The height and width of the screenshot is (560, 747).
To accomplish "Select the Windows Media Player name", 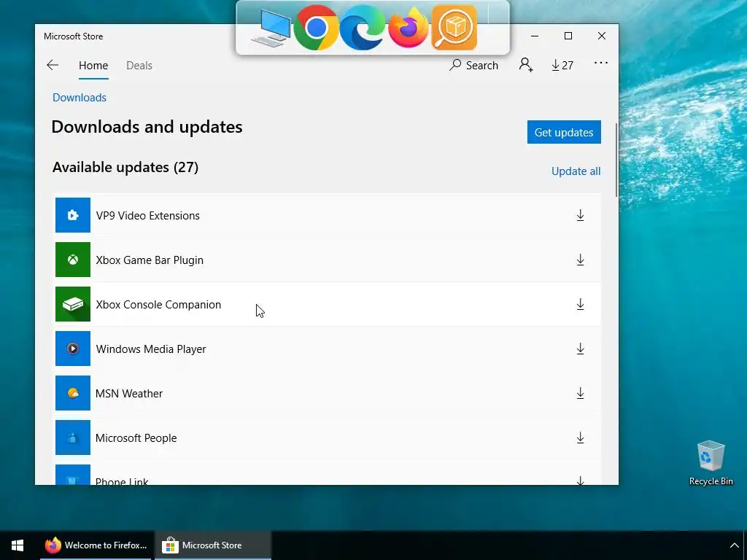I will tap(151, 349).
